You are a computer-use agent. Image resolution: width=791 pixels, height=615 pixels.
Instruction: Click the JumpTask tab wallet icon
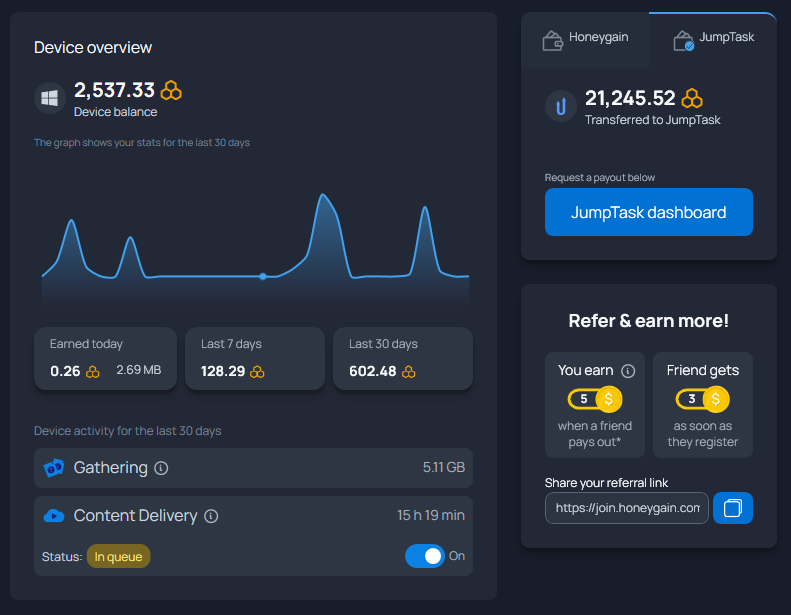tap(684, 40)
